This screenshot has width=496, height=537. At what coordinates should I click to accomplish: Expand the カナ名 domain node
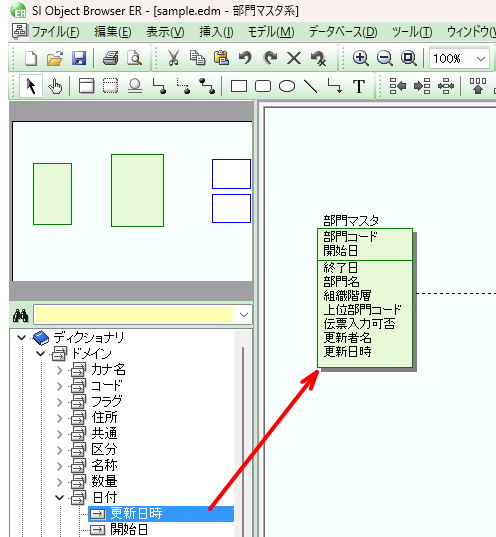coord(60,370)
